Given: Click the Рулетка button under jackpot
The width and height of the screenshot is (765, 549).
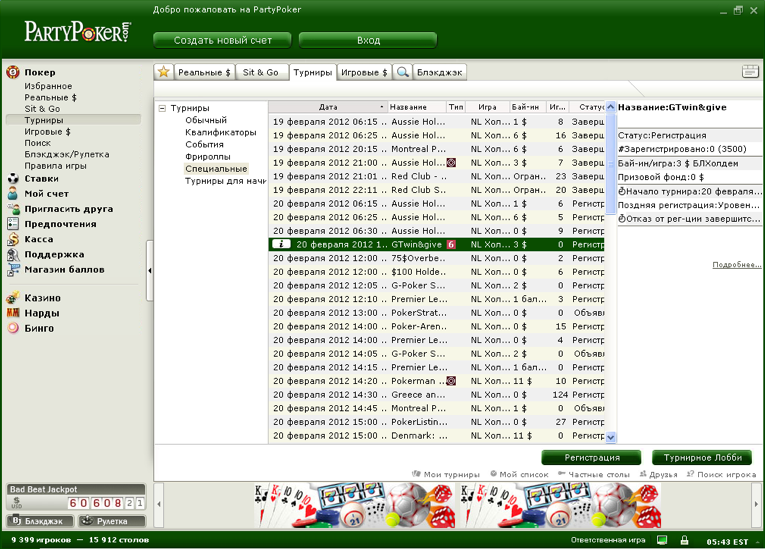Looking at the screenshot, I should 112,521.
